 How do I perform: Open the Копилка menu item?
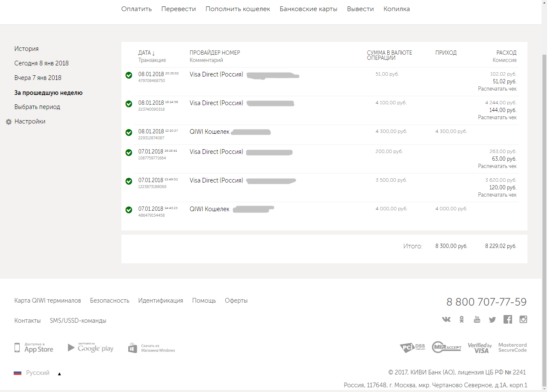[x=397, y=9]
